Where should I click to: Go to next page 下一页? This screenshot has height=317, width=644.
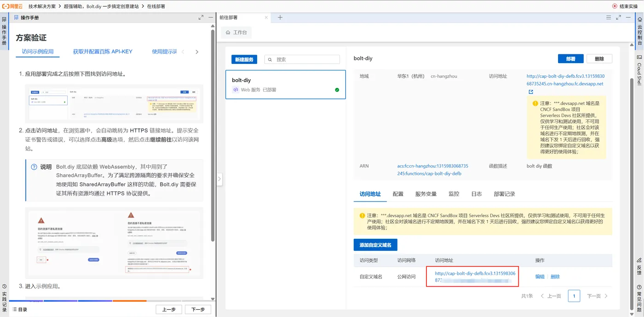(598, 296)
